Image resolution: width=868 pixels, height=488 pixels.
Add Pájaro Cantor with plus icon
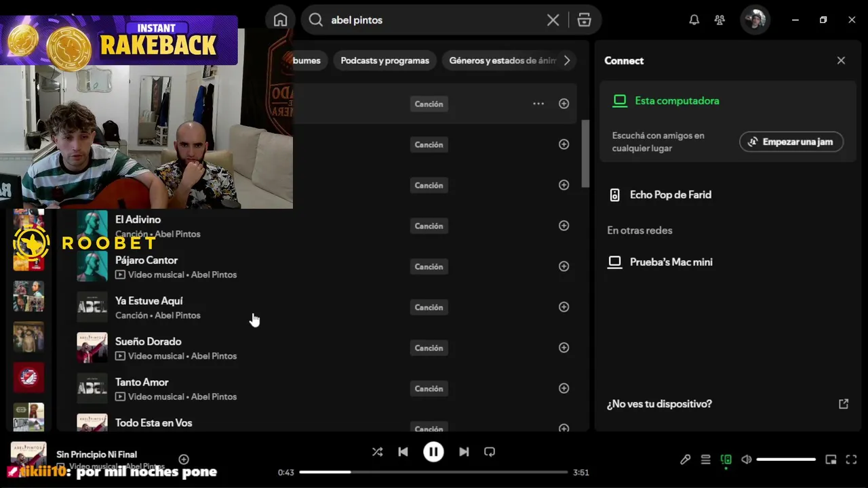coord(564,266)
